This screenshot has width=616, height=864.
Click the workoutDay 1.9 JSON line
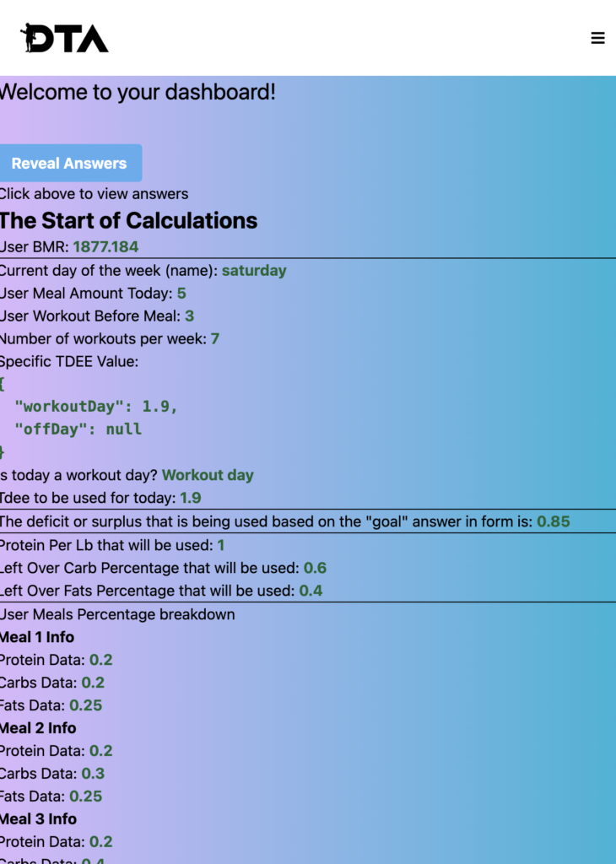[96, 407]
